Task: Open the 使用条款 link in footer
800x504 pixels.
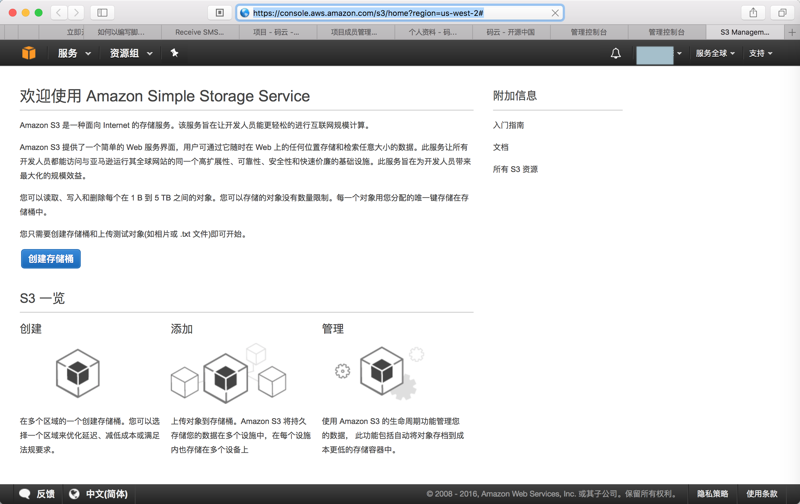Action: (762, 494)
